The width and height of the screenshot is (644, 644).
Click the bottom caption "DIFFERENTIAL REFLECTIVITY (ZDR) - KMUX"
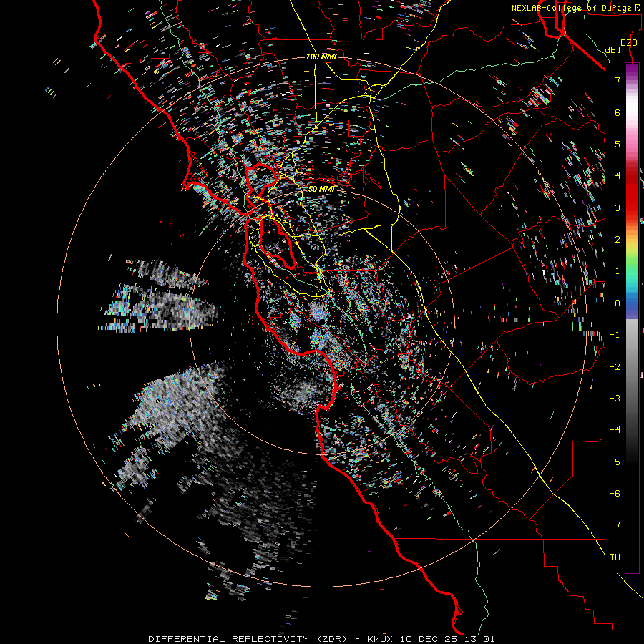coord(270,639)
